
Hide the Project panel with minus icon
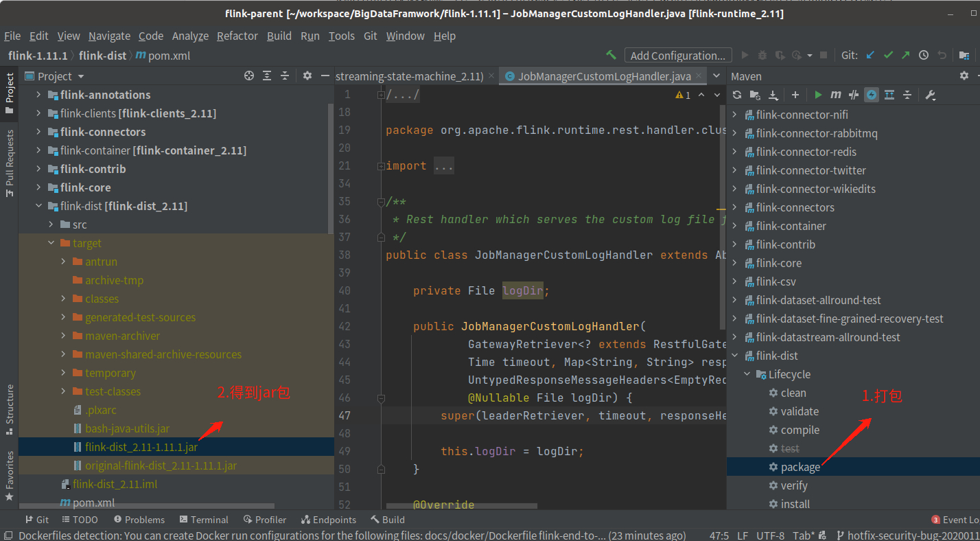coord(325,76)
